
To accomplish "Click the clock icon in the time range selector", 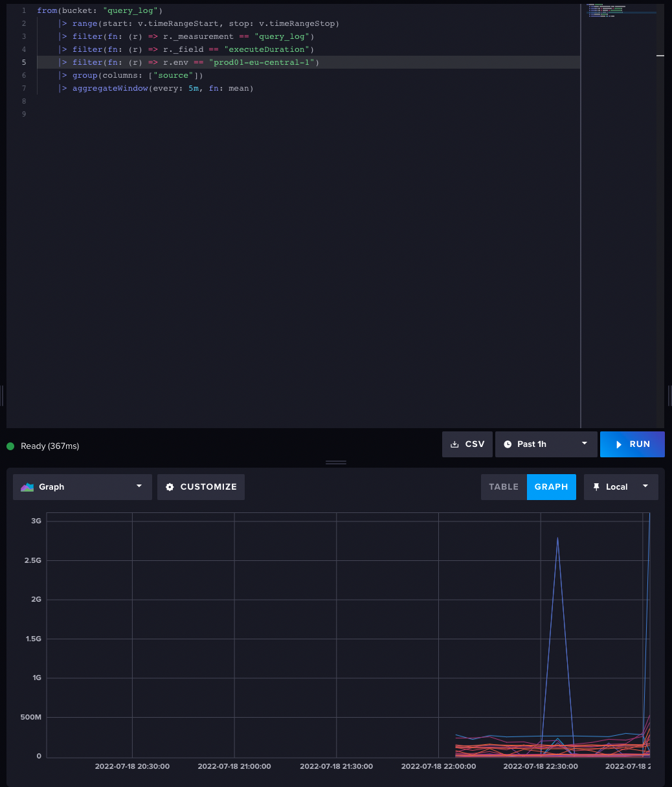I will pyautogui.click(x=508, y=444).
